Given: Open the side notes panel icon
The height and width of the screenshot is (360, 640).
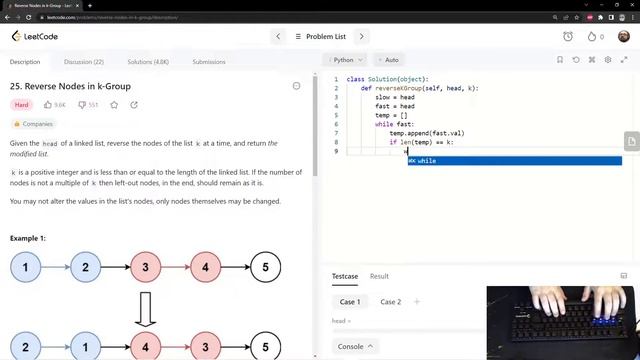Looking at the screenshot, I should (x=632, y=141).
